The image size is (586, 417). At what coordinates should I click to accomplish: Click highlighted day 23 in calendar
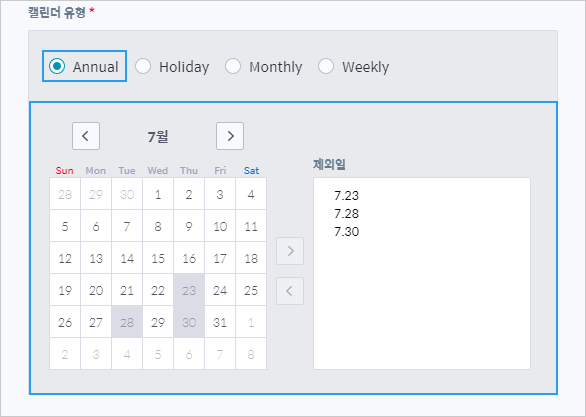[x=189, y=290]
